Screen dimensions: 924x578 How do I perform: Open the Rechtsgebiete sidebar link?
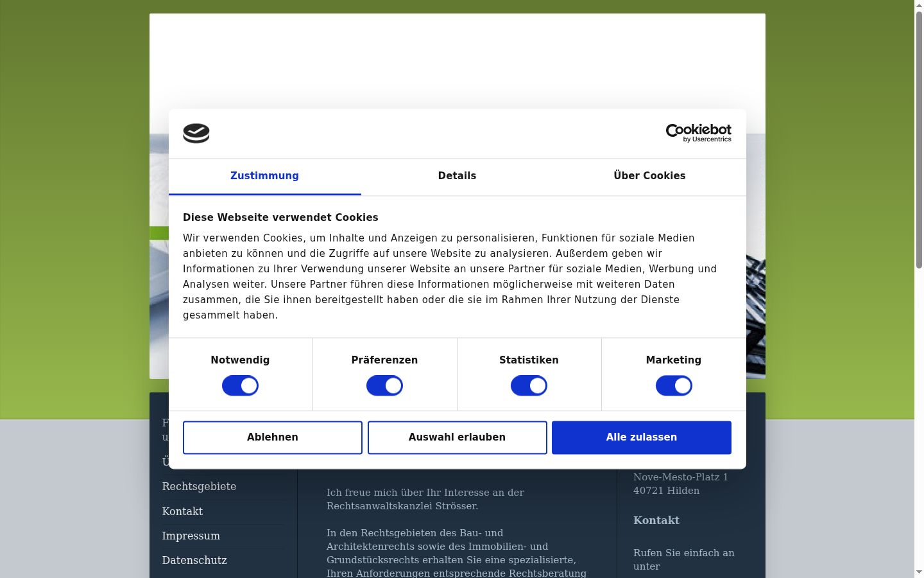199,486
